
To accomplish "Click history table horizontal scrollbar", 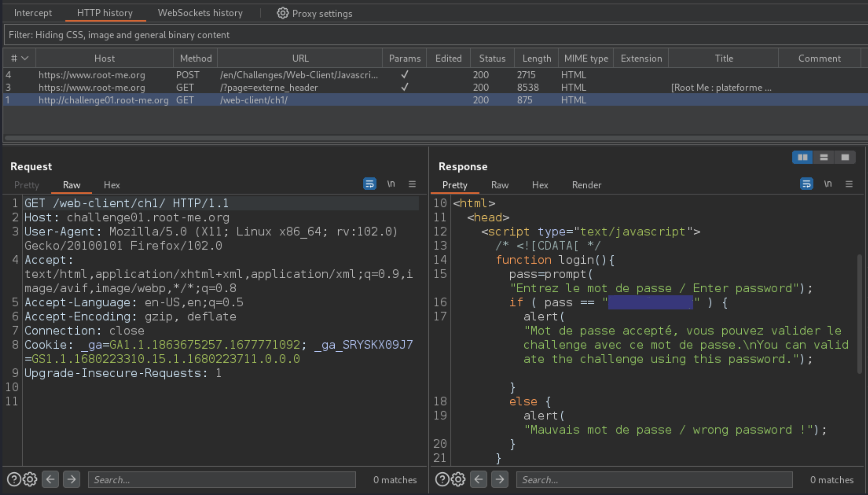I will click(436, 138).
